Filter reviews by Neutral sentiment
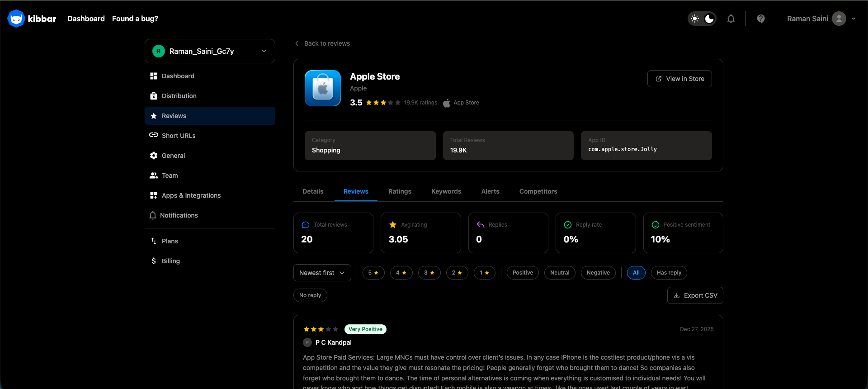 pos(560,273)
